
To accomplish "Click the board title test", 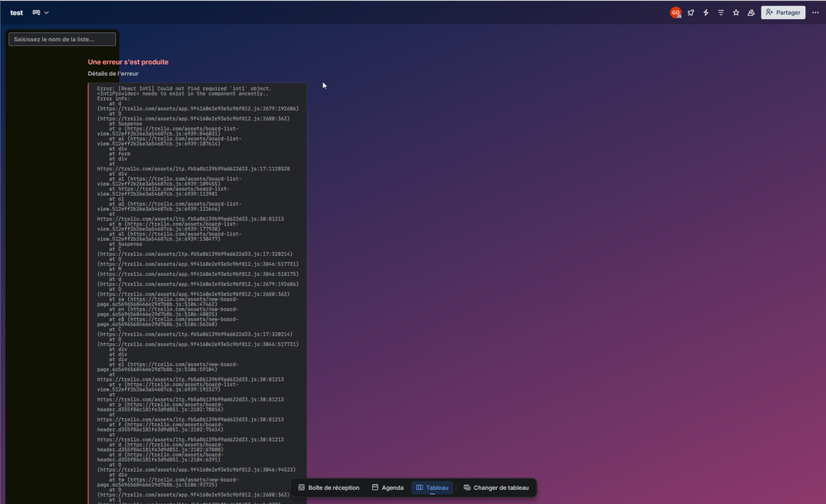I will (x=17, y=12).
